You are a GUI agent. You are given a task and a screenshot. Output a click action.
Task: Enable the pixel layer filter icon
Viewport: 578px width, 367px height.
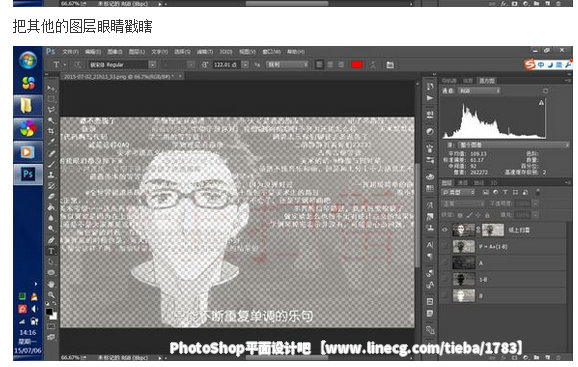485,192
